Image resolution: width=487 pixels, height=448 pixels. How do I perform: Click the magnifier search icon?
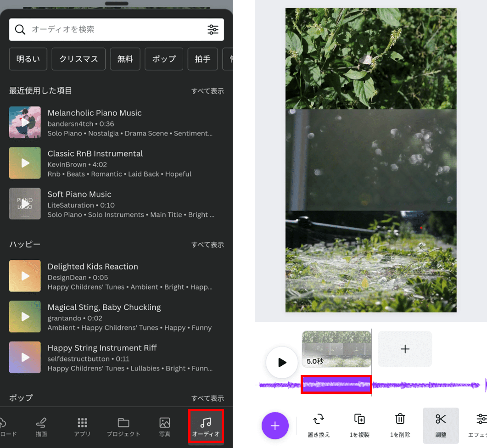(20, 29)
